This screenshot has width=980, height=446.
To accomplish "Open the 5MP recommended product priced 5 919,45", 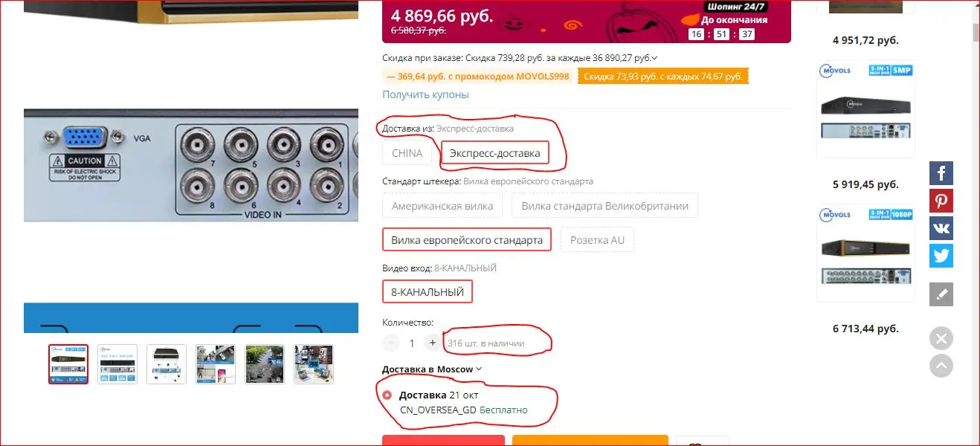I will point(865,109).
